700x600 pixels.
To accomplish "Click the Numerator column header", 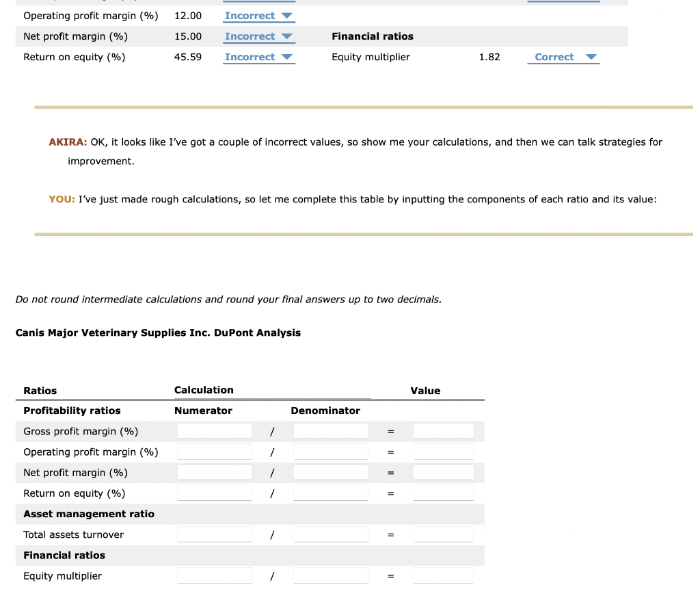I will click(x=203, y=410).
